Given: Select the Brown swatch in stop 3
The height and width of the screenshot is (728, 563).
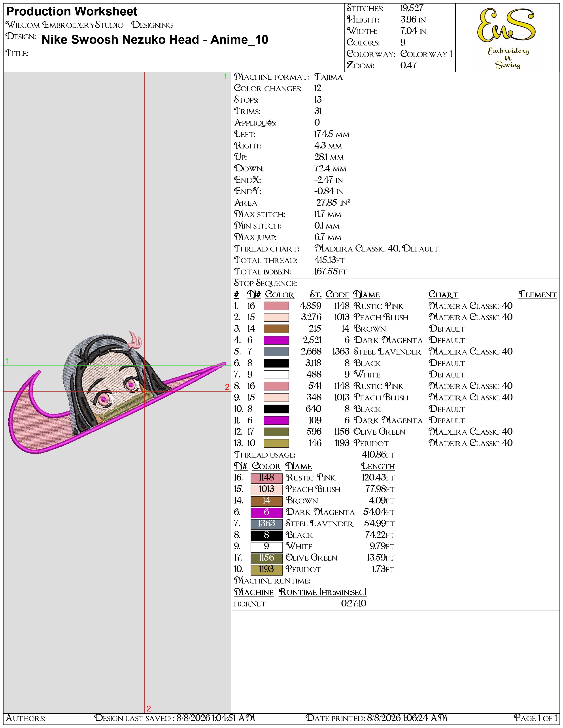Looking at the screenshot, I should (x=276, y=329).
